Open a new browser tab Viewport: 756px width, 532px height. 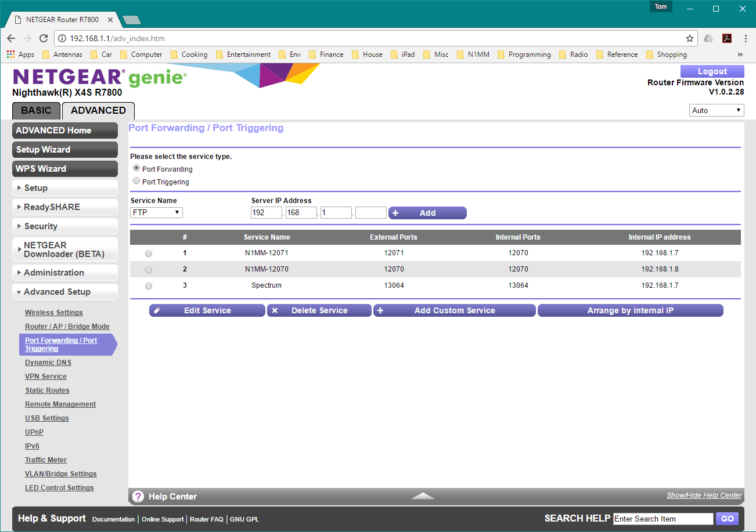(x=132, y=20)
